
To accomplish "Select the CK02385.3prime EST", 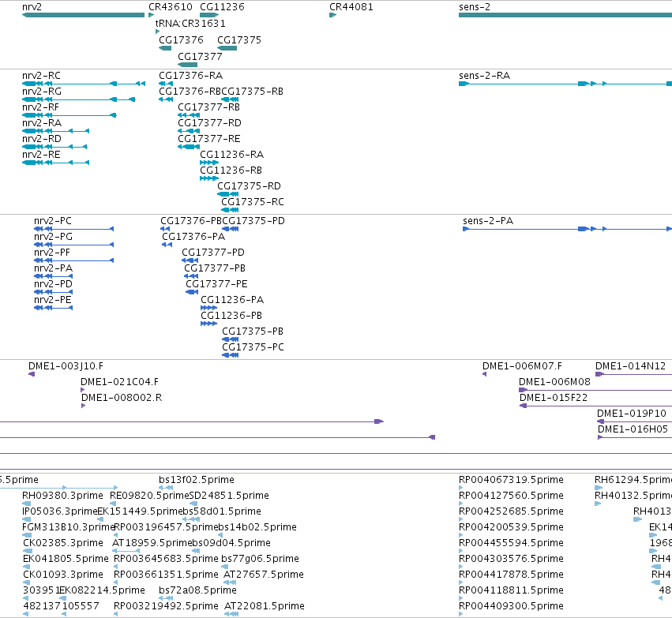I will click(63, 543).
